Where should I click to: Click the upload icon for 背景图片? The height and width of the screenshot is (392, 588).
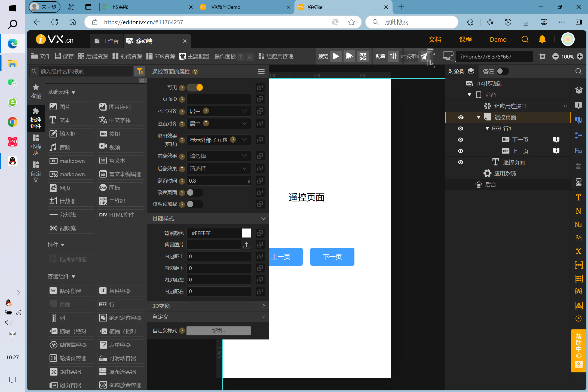click(x=246, y=245)
